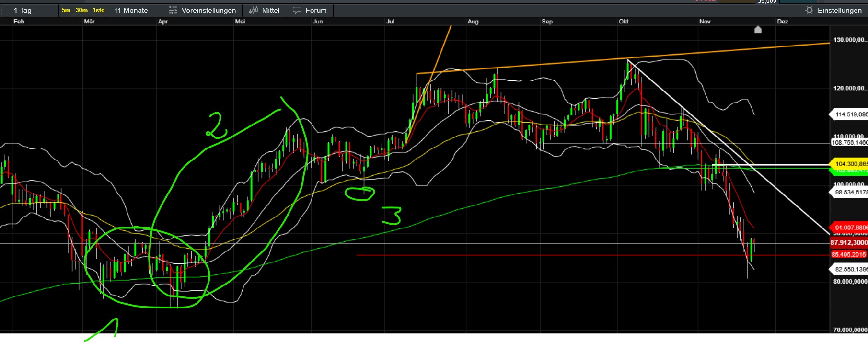Select the yellow 104.300,865 price label
Viewport: 868px width, 342px height.
[848, 164]
